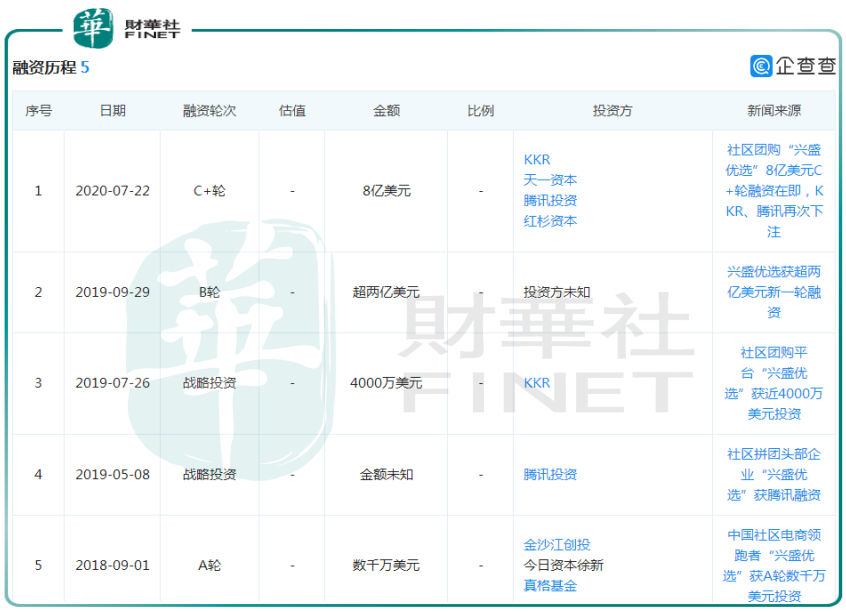Open news link about 获腾讯融资
Image resolution: width=846 pixels, height=612 pixels.
[774, 475]
